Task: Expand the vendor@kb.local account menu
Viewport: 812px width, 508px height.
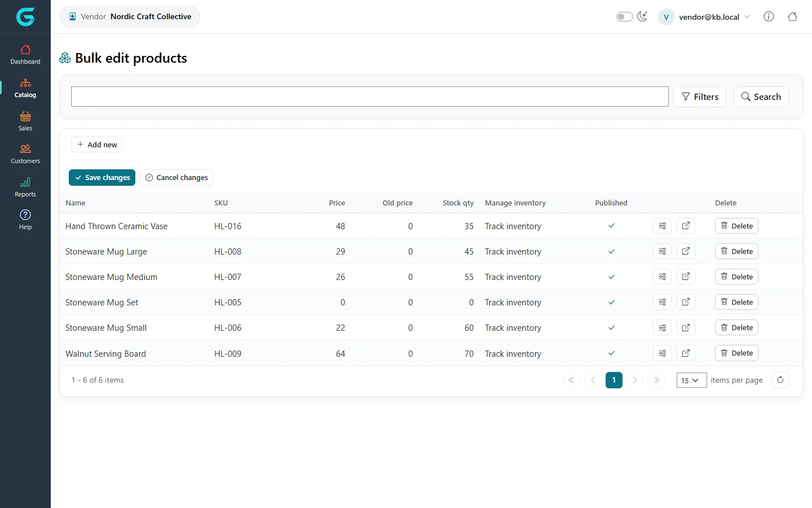Action: coord(704,17)
